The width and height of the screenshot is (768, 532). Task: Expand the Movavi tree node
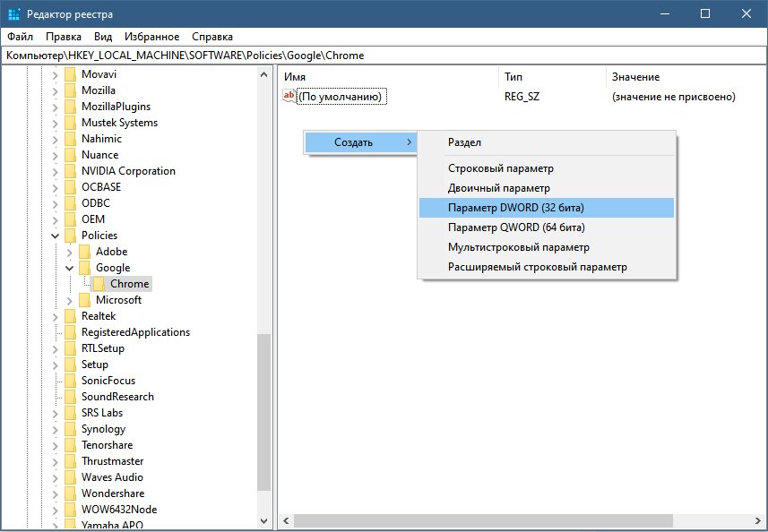pos(55,75)
